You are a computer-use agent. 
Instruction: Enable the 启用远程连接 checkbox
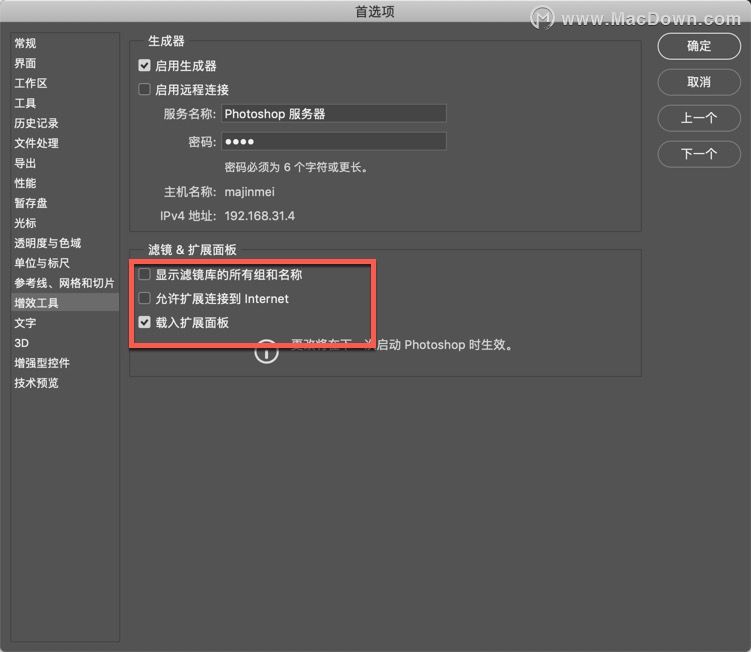(144, 89)
